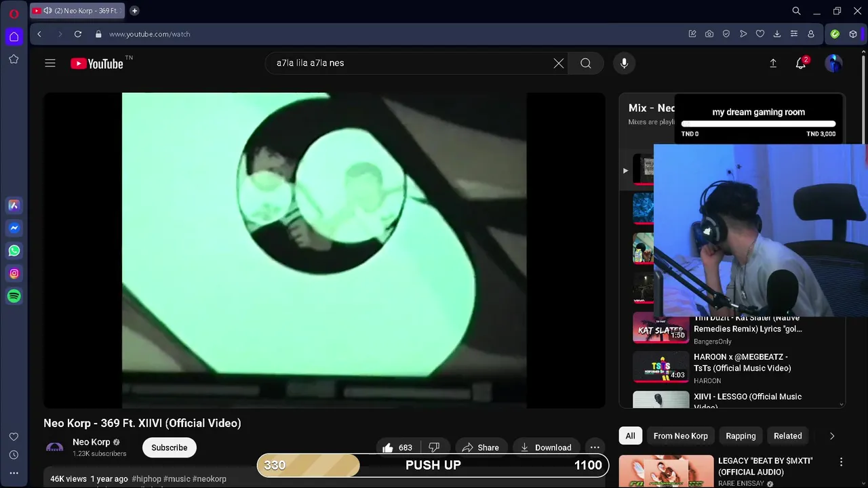
Task: Open Spotify from the Opera sidebar
Action: point(14,296)
